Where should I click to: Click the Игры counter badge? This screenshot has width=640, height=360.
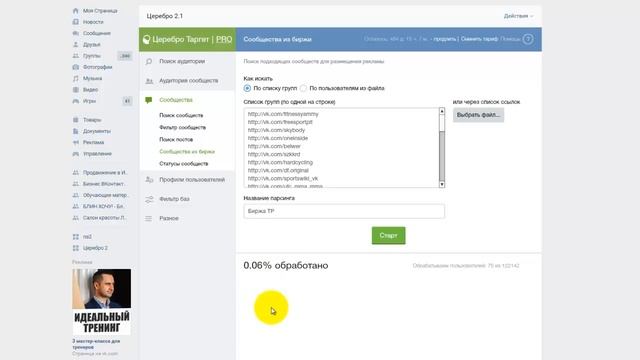(x=127, y=101)
